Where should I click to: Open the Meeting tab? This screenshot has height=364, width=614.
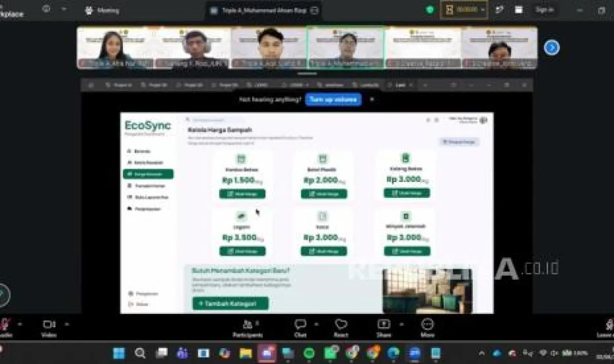(102, 10)
